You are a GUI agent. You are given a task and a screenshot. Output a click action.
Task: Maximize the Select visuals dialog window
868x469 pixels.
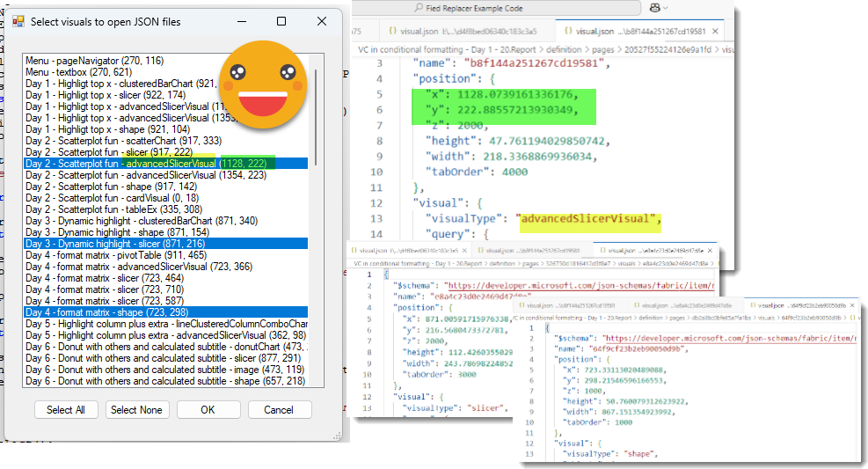tap(281, 21)
